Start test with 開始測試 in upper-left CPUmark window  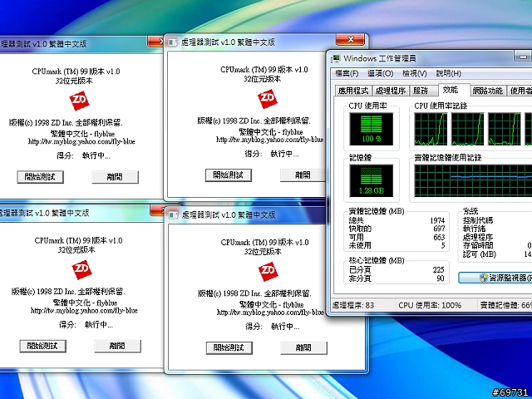click(41, 177)
